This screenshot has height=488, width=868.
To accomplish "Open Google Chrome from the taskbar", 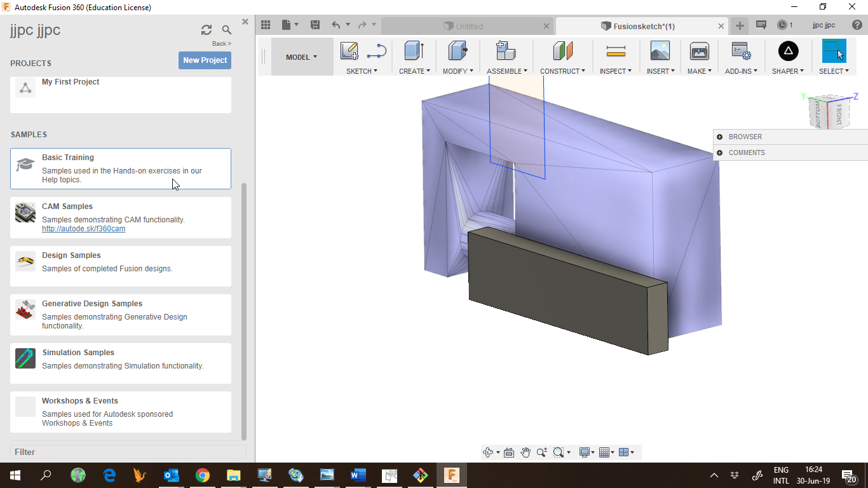I will (203, 475).
